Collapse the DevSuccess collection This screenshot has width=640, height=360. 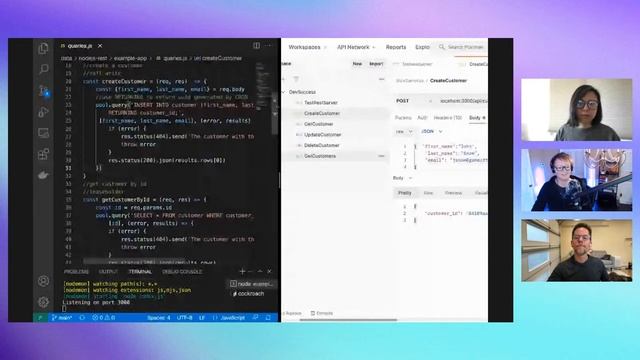[283, 92]
